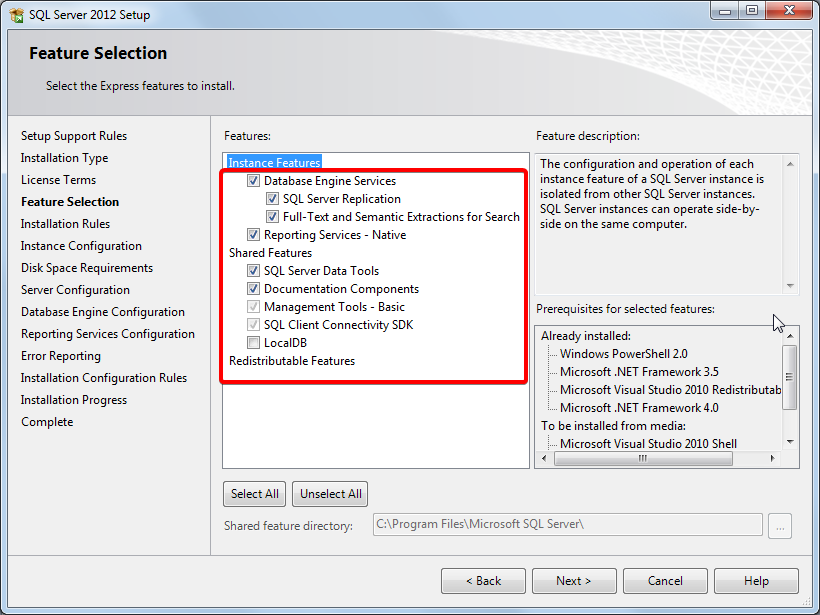Toggle Documentation Components checkbox
Viewport: 820px width, 615px height.
pos(253,289)
